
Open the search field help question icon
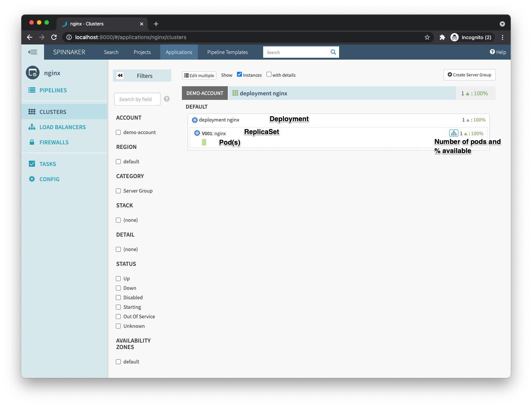pyautogui.click(x=167, y=99)
